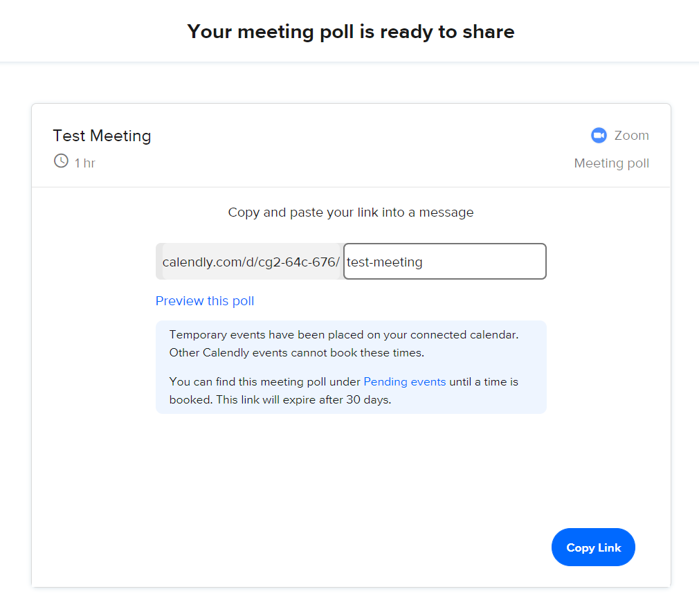Click the calendly.com/d/cg2-64c-676/ URL prefix

click(251, 262)
